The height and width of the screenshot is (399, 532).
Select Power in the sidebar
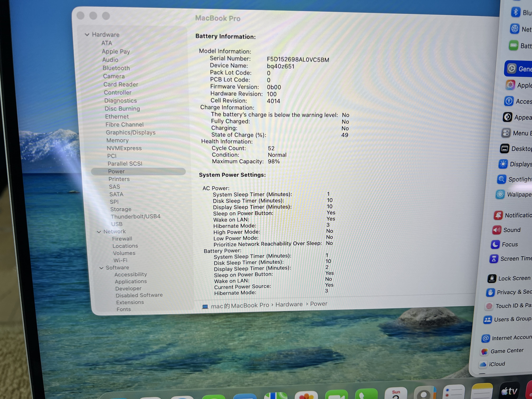coord(138,172)
